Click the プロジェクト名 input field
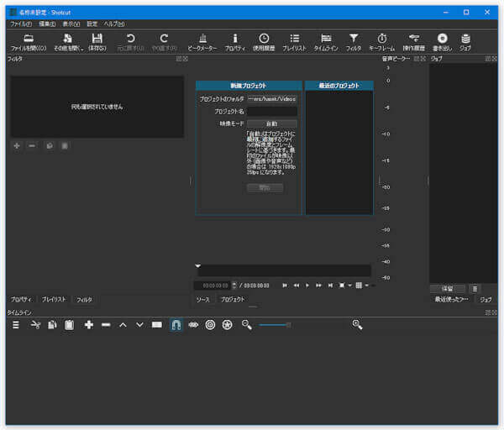Image resolution: width=504 pixels, height=430 pixels. [271, 111]
